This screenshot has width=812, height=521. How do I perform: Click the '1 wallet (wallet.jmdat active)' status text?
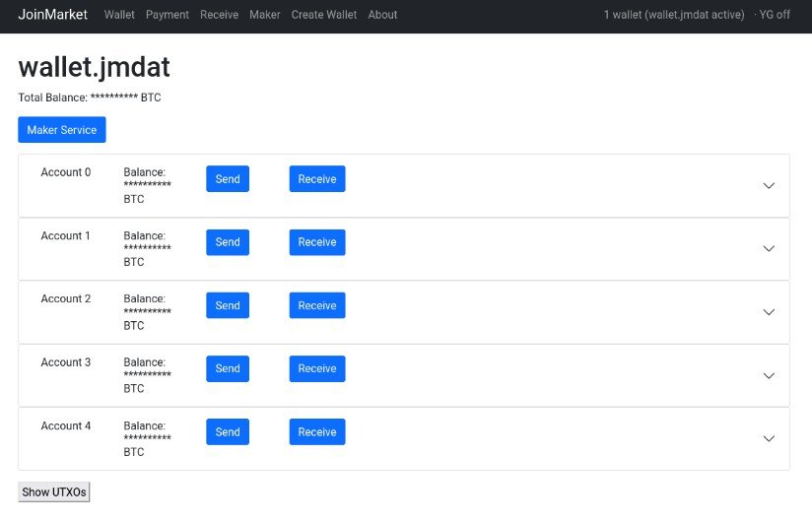tap(674, 15)
